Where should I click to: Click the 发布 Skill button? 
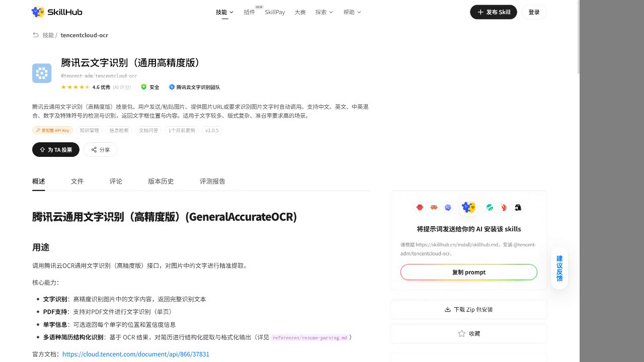pos(494,12)
